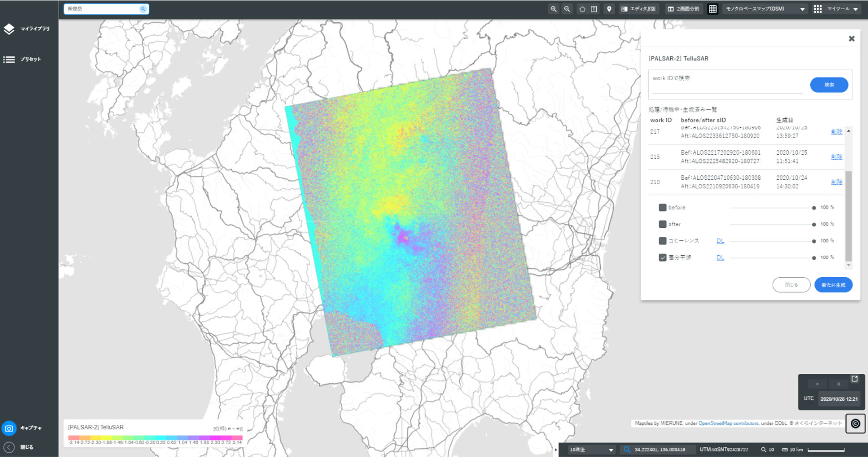Enable the コヒーレンス layer checkbox
Screen dimensions: 868x457
662,241
